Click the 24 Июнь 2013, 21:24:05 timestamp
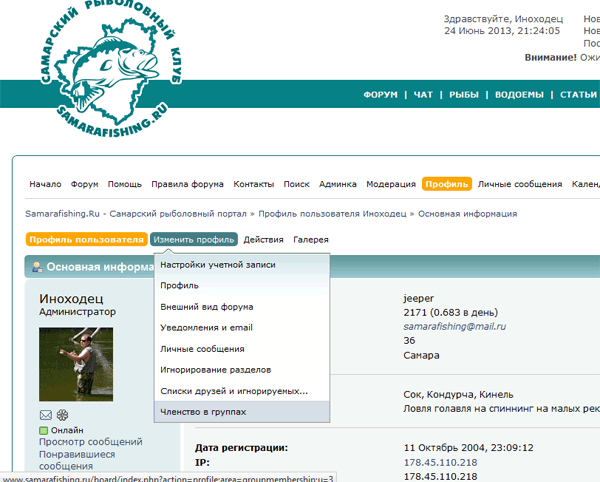This screenshot has height=482, width=600. (502, 31)
